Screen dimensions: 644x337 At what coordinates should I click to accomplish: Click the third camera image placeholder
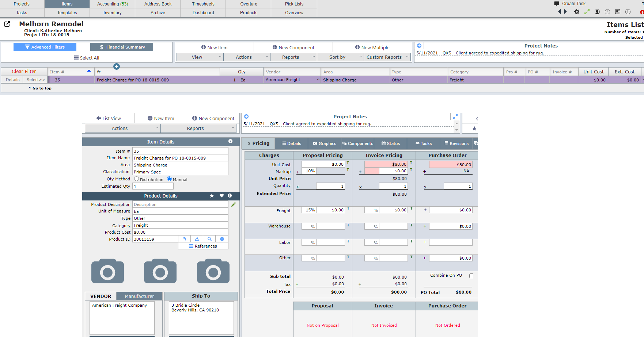point(213,271)
